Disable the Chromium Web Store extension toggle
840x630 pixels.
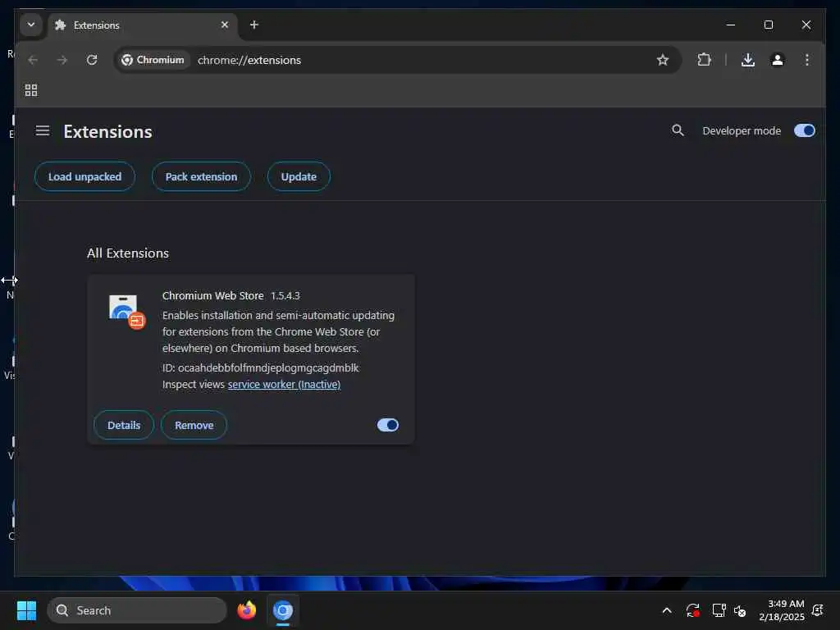click(x=387, y=425)
